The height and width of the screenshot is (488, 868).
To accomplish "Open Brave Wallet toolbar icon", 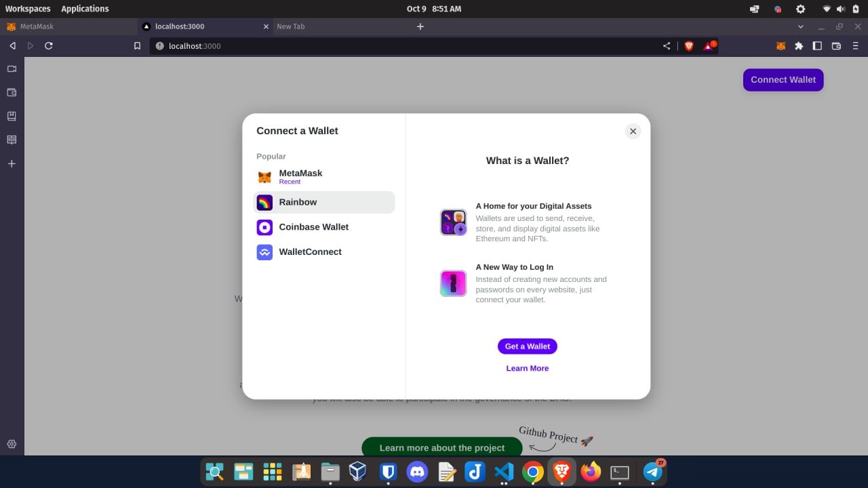I will click(836, 46).
